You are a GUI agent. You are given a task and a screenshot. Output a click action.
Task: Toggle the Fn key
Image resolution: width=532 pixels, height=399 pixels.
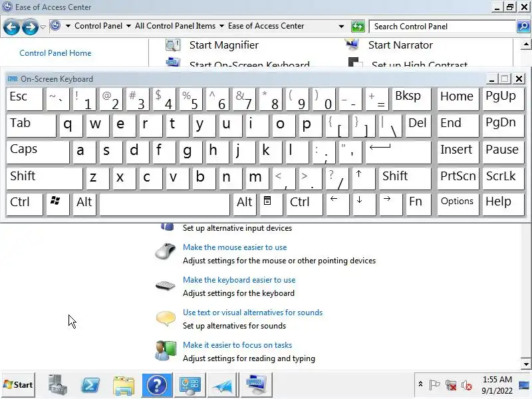(x=418, y=204)
